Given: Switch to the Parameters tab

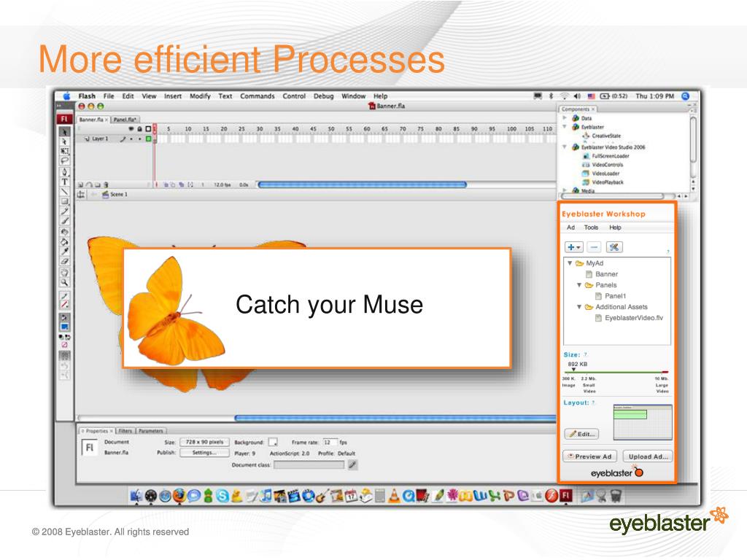Looking at the screenshot, I should tap(151, 431).
